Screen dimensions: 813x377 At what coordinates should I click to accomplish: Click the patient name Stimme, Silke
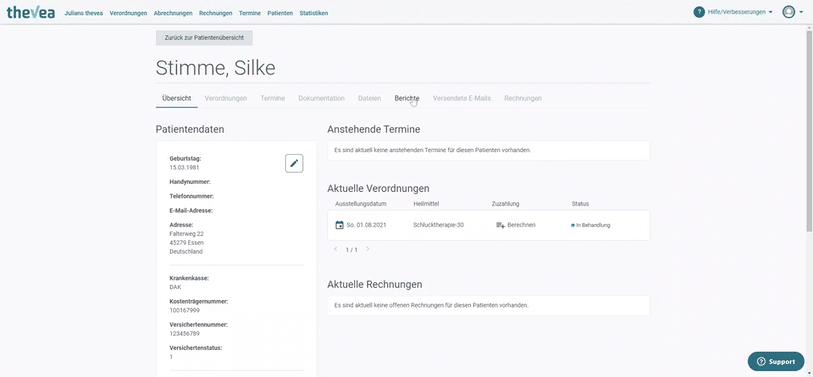(x=215, y=68)
